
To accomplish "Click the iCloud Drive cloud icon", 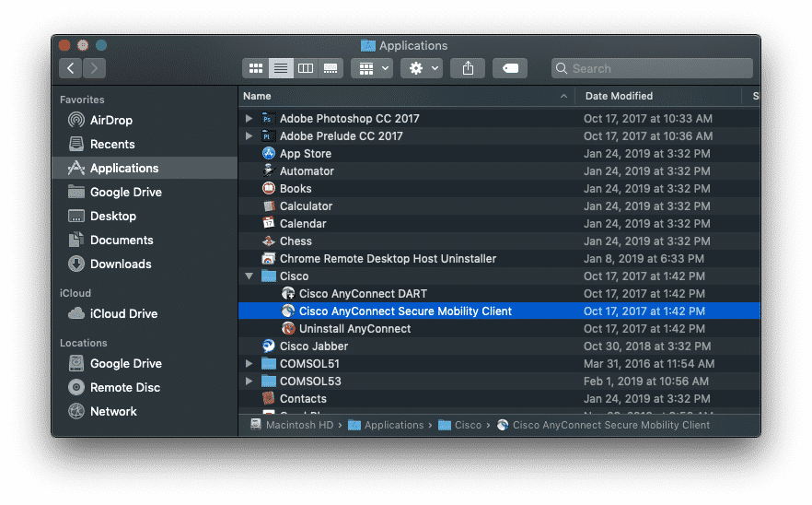I will (x=76, y=313).
